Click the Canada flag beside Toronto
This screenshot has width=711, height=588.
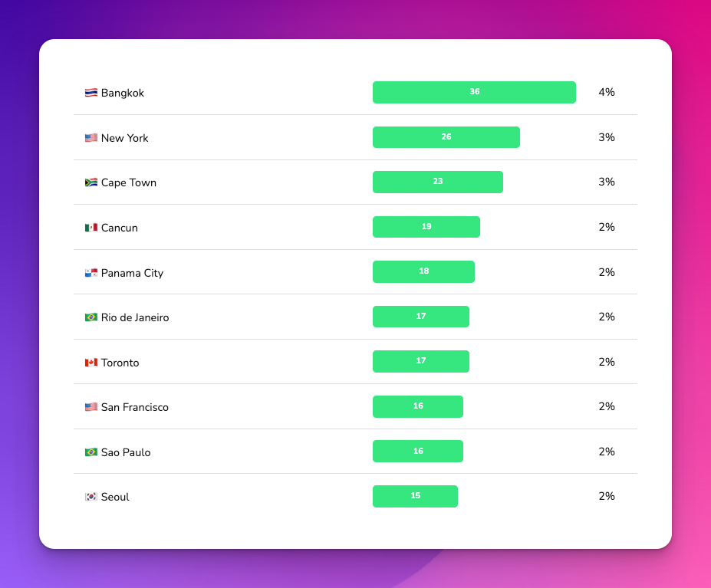pyautogui.click(x=91, y=363)
